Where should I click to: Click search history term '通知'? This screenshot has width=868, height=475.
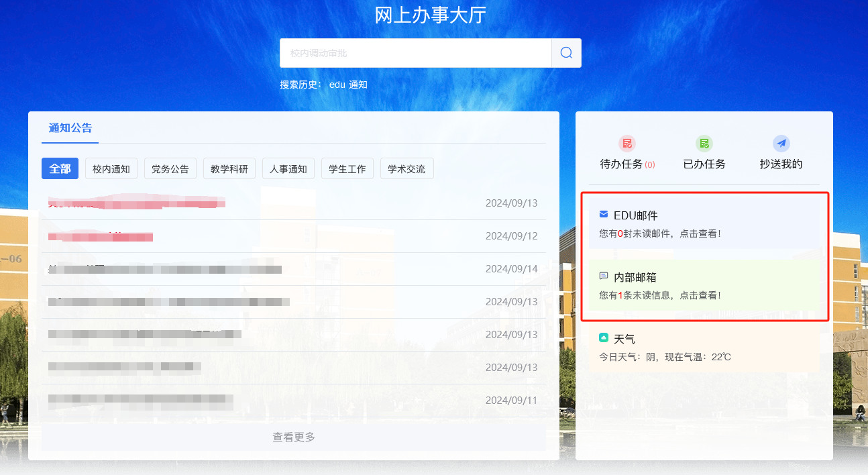pos(358,85)
